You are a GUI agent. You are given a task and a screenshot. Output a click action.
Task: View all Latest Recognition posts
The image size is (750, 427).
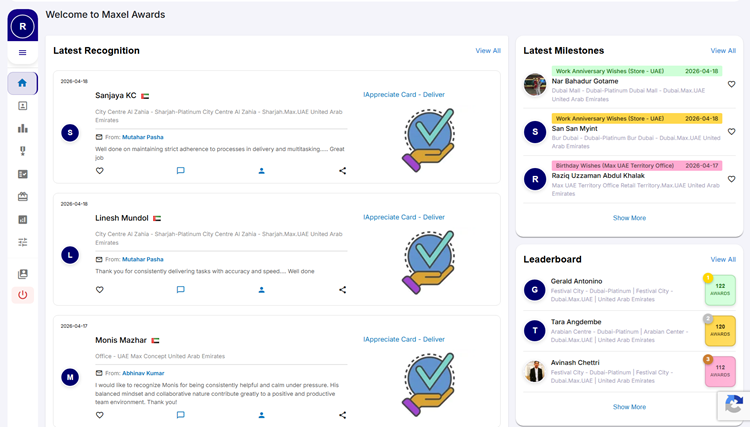coord(488,51)
